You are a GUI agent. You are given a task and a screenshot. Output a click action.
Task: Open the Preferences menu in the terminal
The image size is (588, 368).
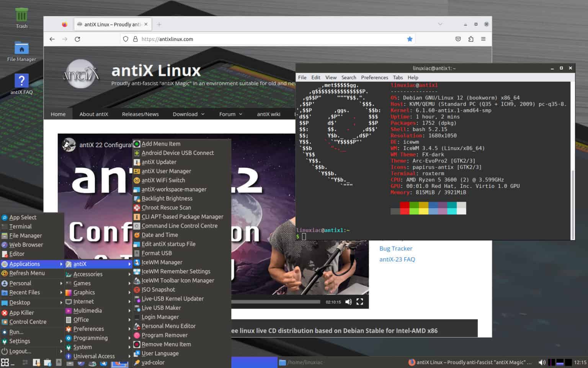374,77
